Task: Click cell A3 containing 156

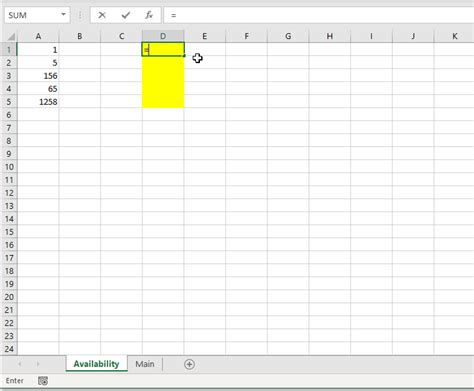Action: pos(38,76)
